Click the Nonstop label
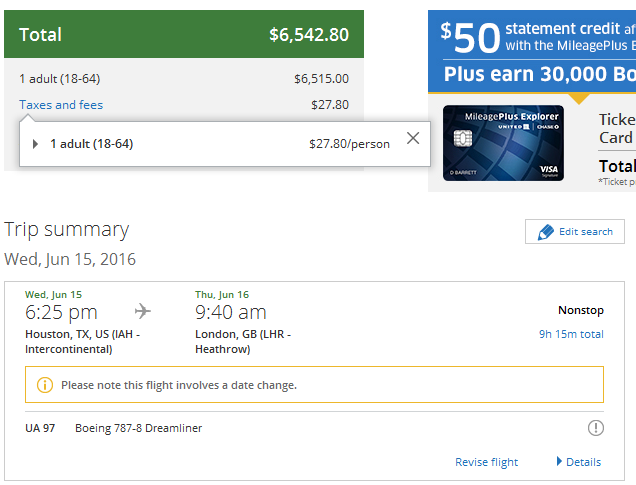The height and width of the screenshot is (485, 636). pos(581,310)
